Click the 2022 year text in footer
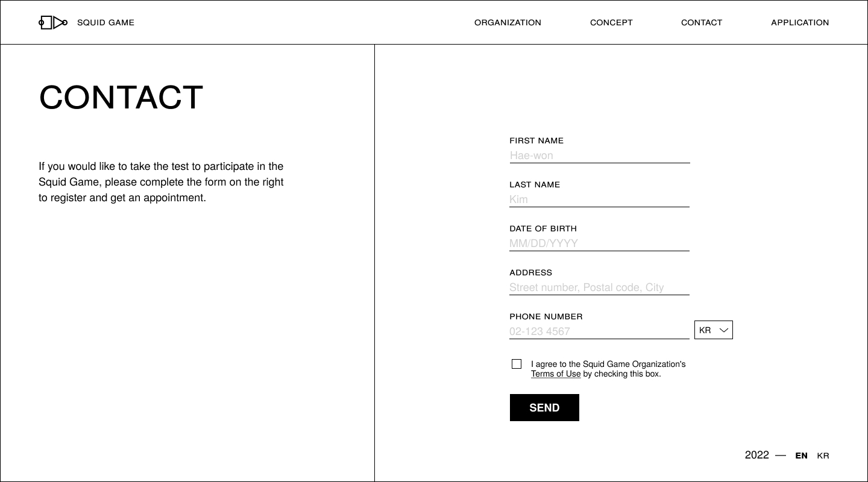868x482 pixels. click(756, 455)
